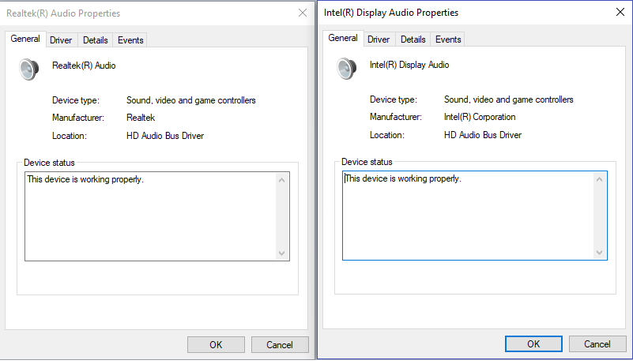
Task: Cancel the Realtek Audio Properties dialog
Action: click(x=280, y=345)
